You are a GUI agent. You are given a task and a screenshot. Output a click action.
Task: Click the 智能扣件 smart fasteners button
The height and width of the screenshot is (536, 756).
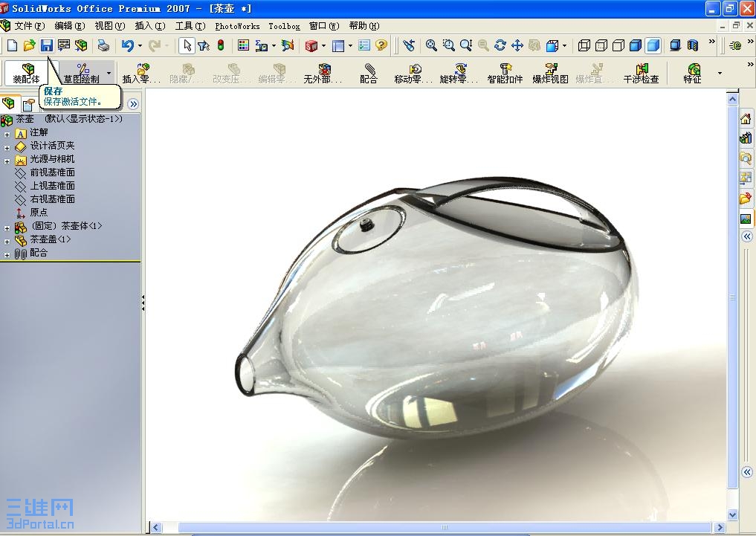(505, 74)
